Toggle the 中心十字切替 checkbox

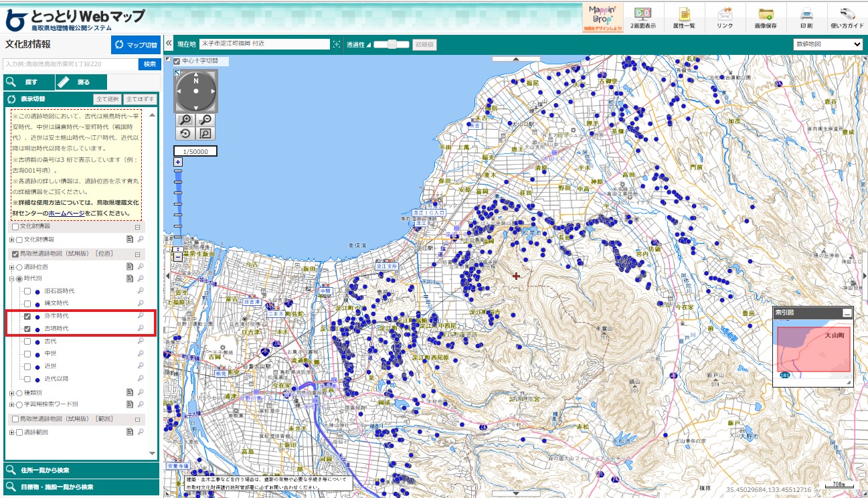(177, 62)
